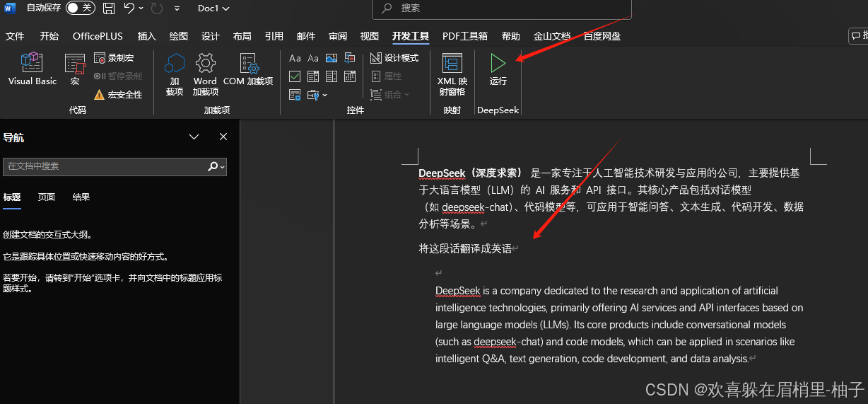This screenshot has height=404, width=868.
Task: Open Doc1 title dropdown
Action: pyautogui.click(x=213, y=8)
